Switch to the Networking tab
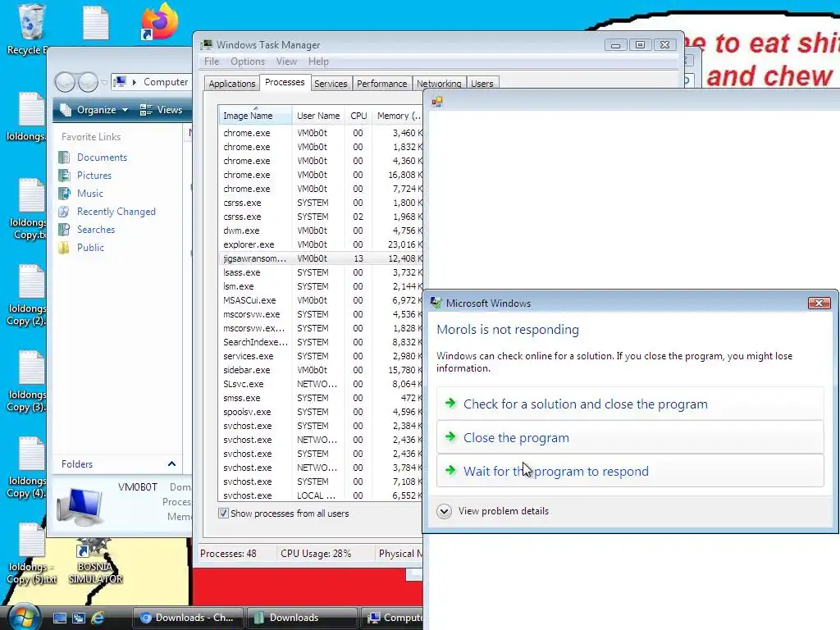840x630 pixels. pyautogui.click(x=439, y=84)
